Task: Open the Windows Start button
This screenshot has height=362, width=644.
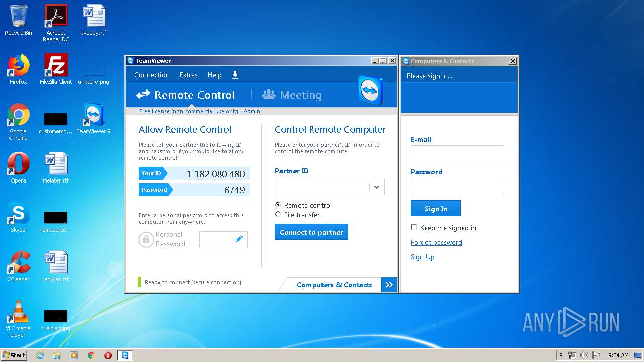Action: [14, 355]
